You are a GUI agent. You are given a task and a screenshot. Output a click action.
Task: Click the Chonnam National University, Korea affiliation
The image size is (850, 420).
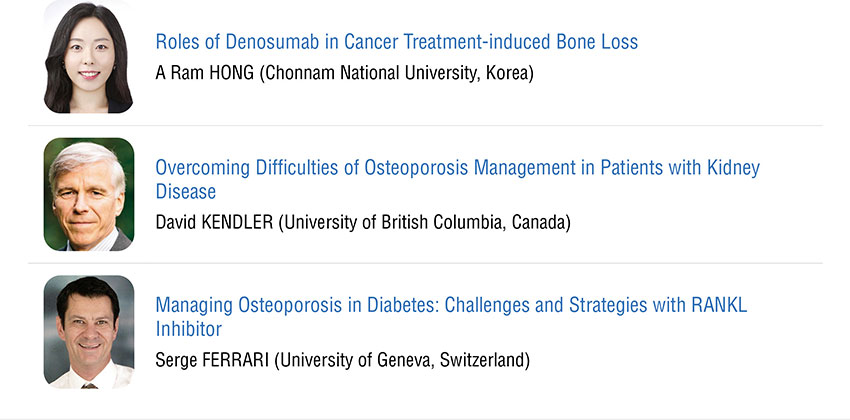click(396, 73)
